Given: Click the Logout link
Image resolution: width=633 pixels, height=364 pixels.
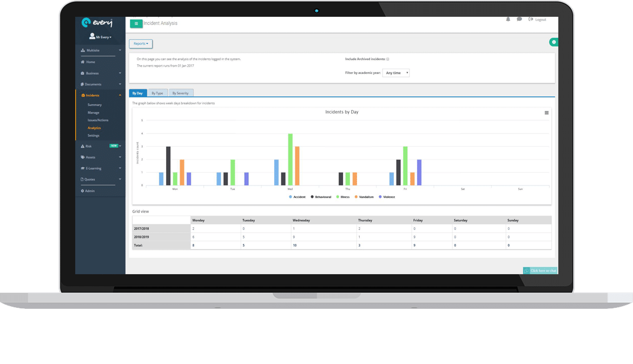Looking at the screenshot, I should click(x=538, y=19).
